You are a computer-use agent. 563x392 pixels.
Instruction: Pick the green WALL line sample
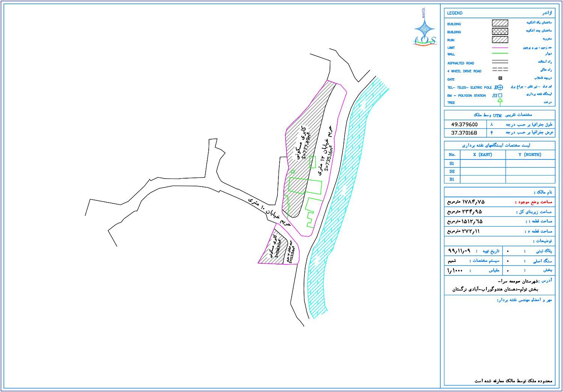pos(500,54)
